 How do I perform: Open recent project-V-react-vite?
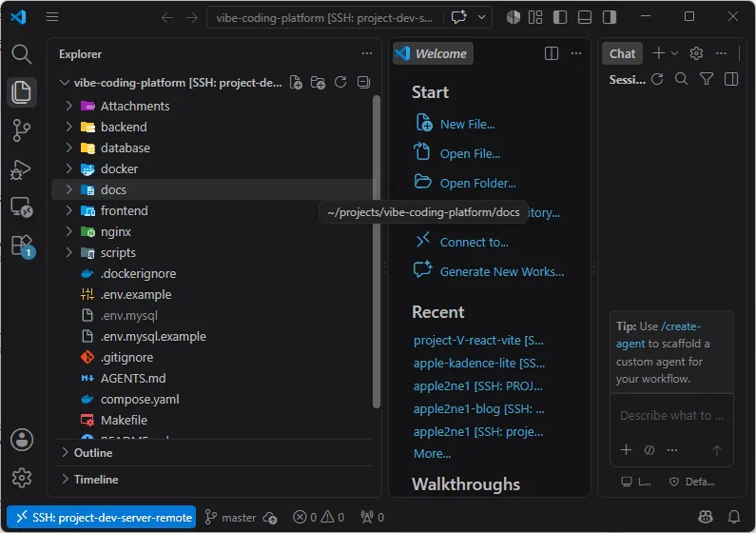(x=478, y=340)
